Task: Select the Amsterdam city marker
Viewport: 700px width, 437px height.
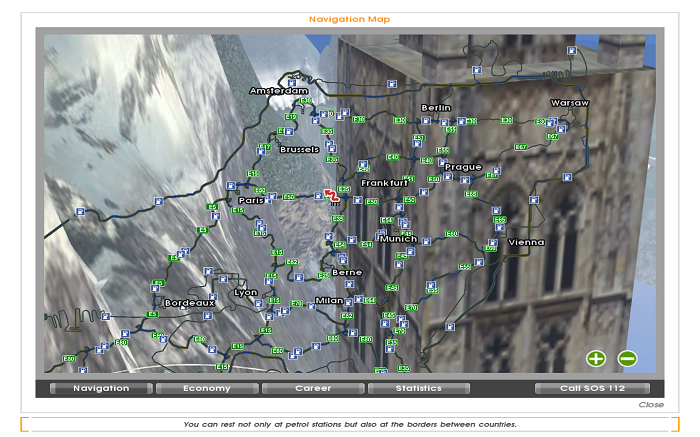Action: click(x=279, y=91)
